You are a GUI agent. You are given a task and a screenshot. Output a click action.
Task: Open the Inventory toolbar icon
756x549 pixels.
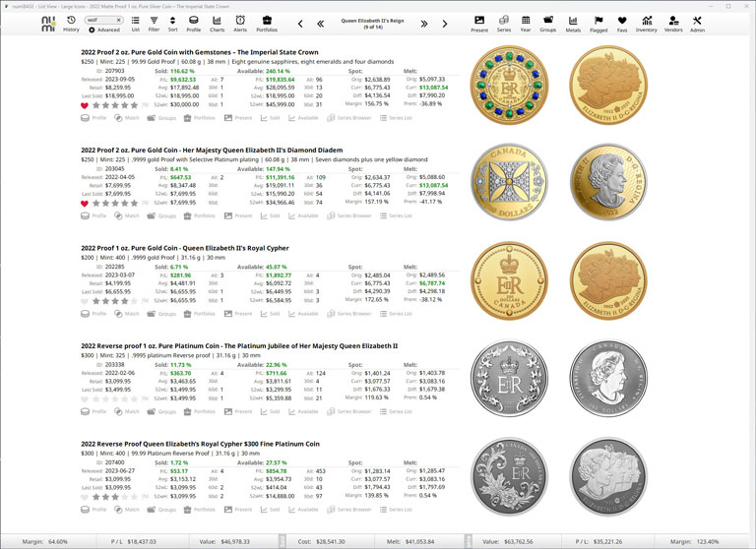point(646,24)
